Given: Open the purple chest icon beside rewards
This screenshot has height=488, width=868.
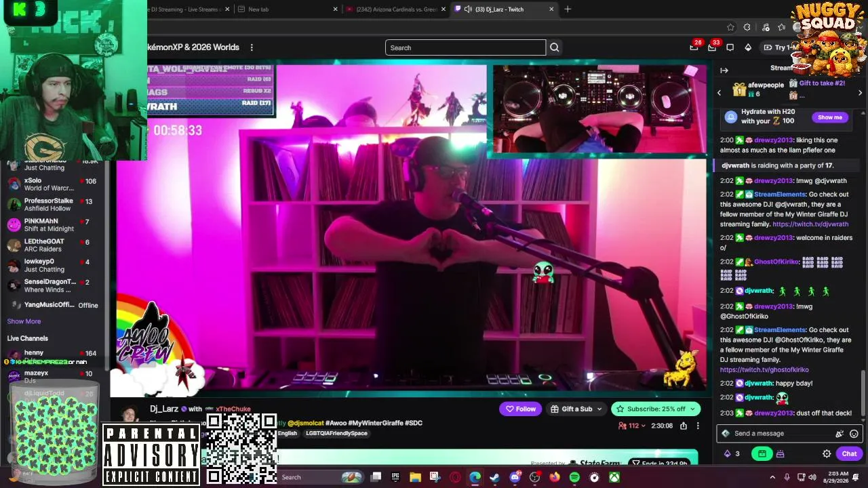Looking at the screenshot, I should tap(781, 454).
